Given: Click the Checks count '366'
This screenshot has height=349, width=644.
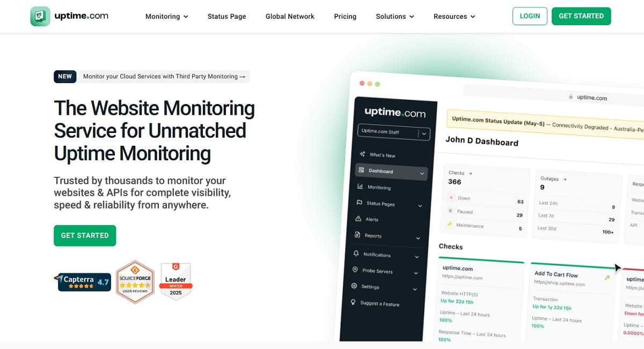Looking at the screenshot, I should [455, 182].
